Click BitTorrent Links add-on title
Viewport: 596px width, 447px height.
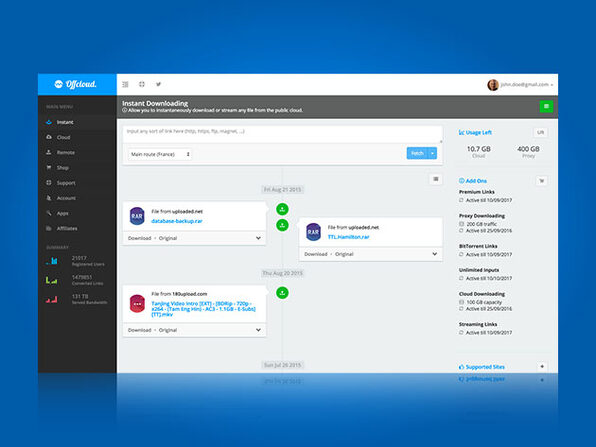pos(478,246)
